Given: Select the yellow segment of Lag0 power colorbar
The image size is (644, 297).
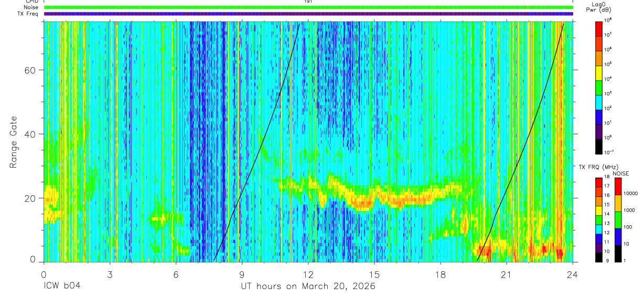Looking at the screenshot, I should pos(599,73).
